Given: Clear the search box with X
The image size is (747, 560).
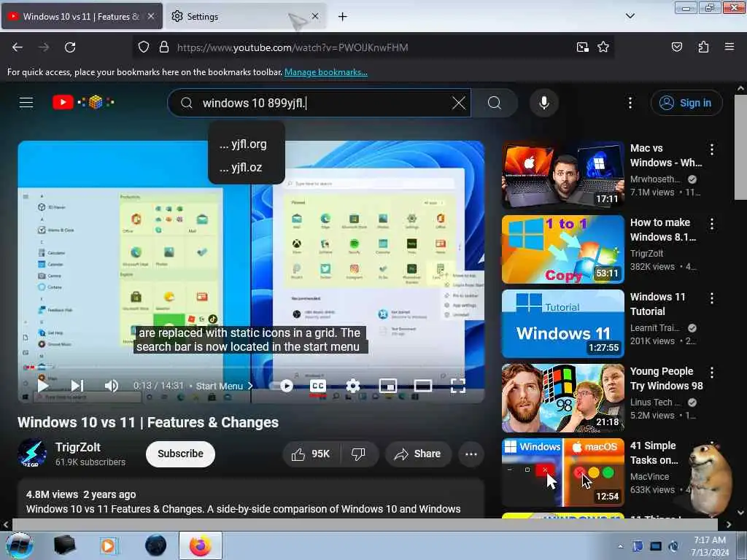Looking at the screenshot, I should (x=458, y=103).
